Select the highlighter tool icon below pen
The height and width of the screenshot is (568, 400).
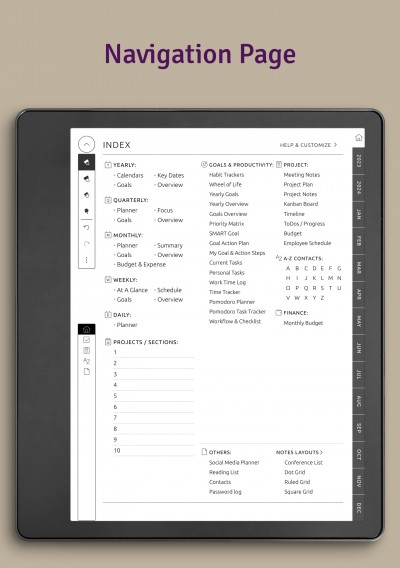click(x=87, y=179)
